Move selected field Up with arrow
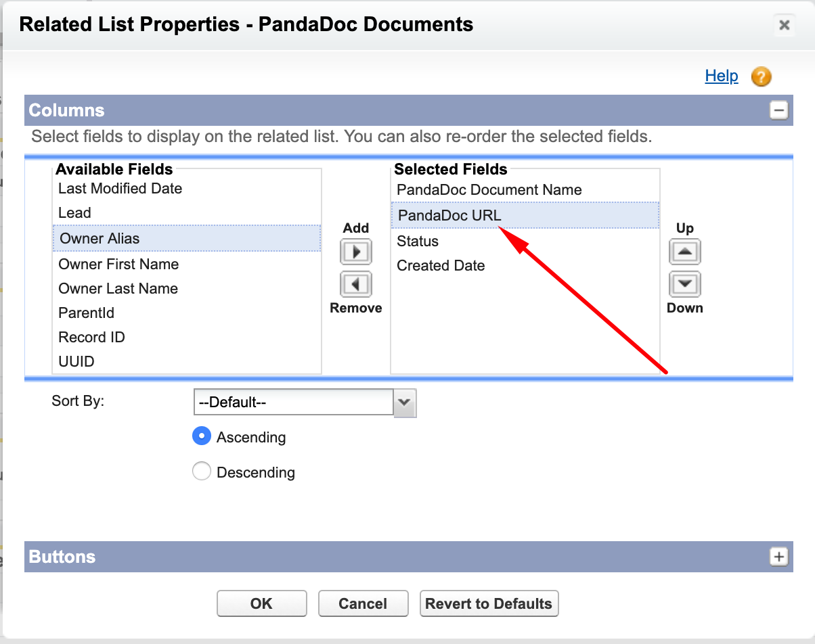The image size is (815, 644). (x=685, y=252)
